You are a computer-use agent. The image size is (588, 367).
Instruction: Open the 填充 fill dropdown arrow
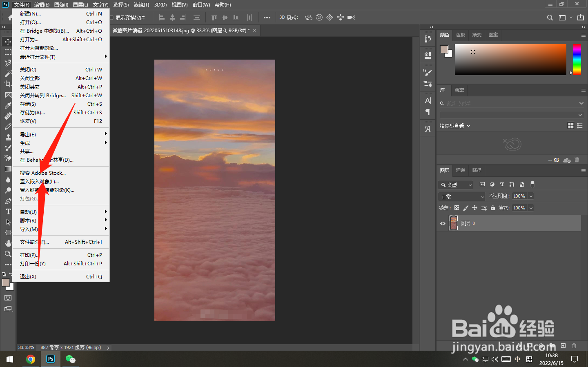tap(531, 208)
